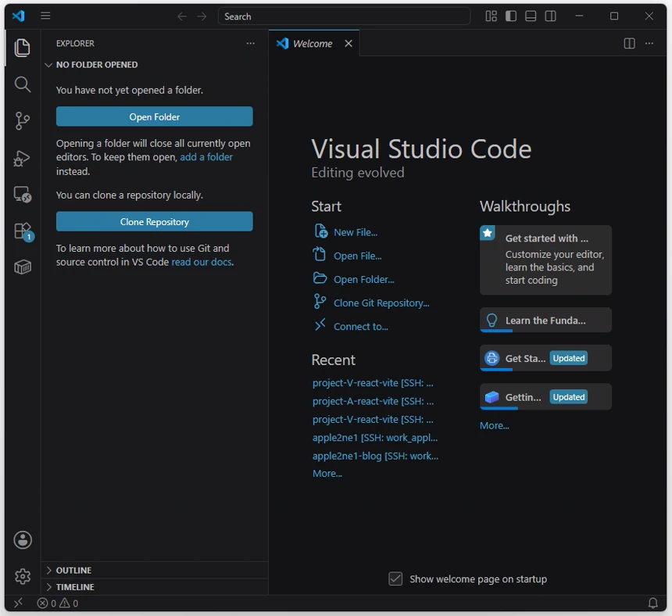This screenshot has height=616, width=672.
Task: Open the Explorer view in activity bar
Action: click(23, 48)
